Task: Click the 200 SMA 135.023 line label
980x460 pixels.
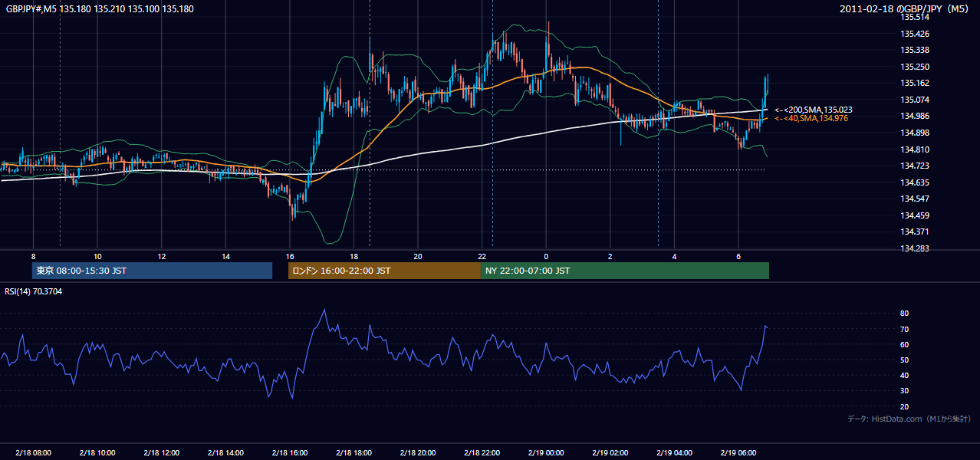Action: 813,110
